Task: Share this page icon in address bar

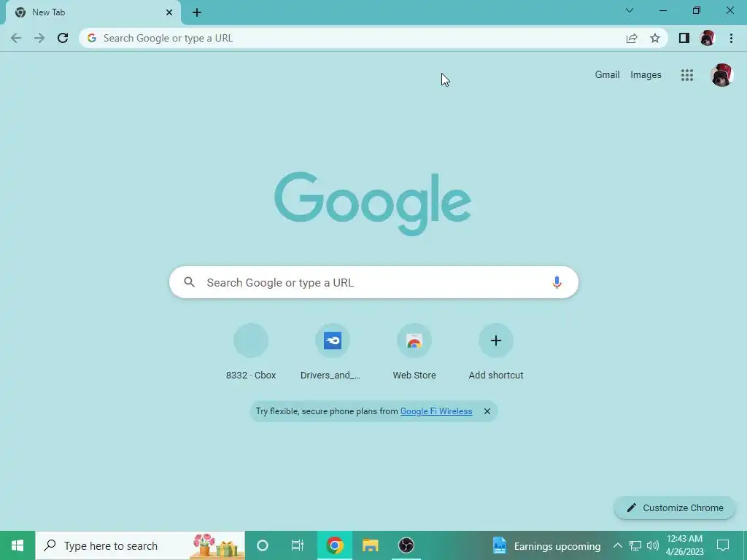Action: [x=632, y=38]
